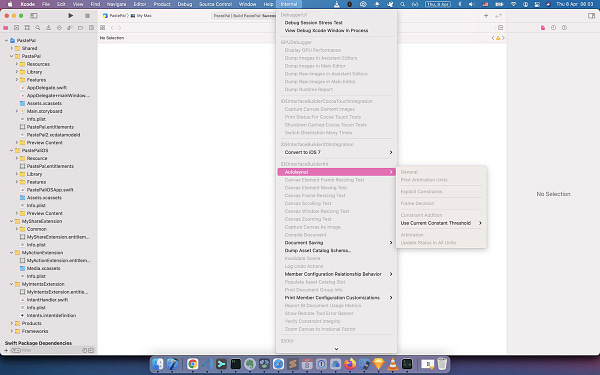Choose Dump Asset Catalog Schema…
Image resolution: width=600 pixels, height=375 pixels.
pos(336,251)
